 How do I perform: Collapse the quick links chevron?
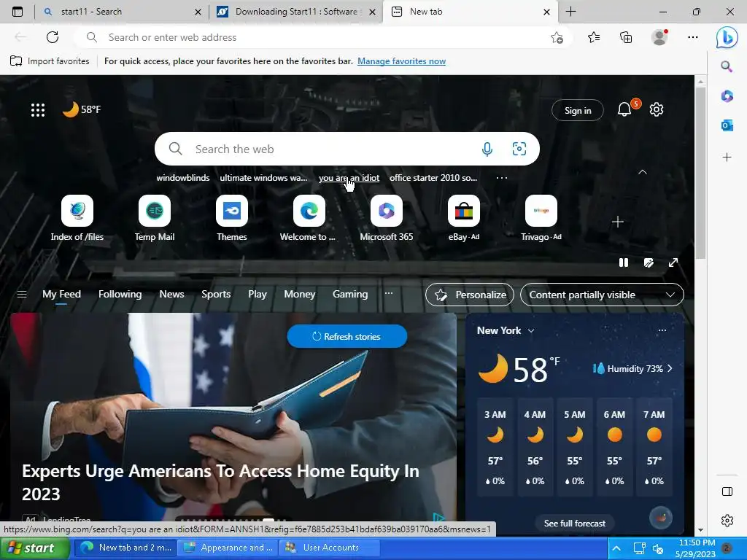(643, 172)
